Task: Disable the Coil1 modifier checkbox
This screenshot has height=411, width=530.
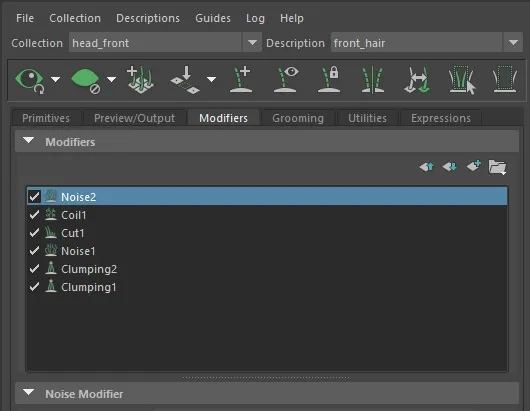Action: 34,215
